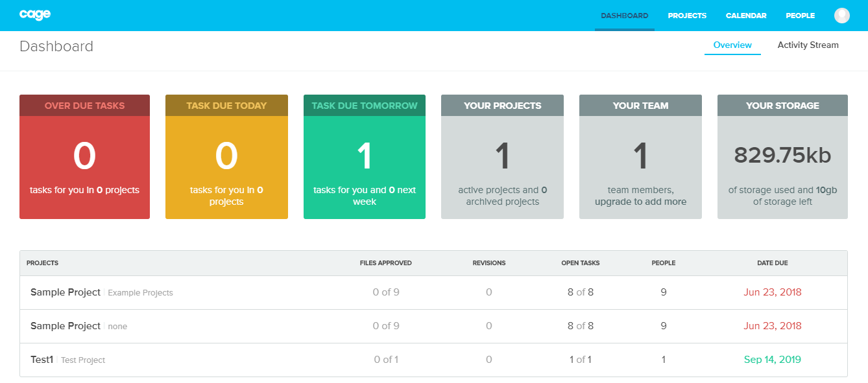Switch to the Activity Stream tab
This screenshot has width=868, height=383.
tap(808, 45)
